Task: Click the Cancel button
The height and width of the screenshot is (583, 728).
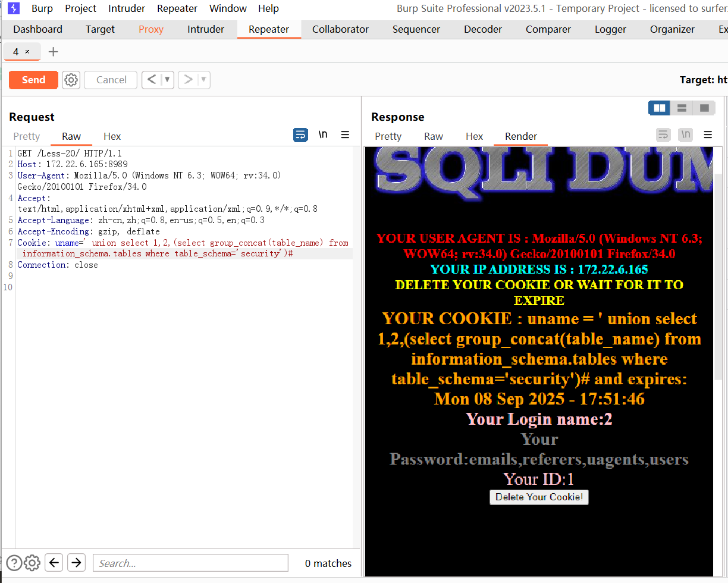Action: (111, 80)
